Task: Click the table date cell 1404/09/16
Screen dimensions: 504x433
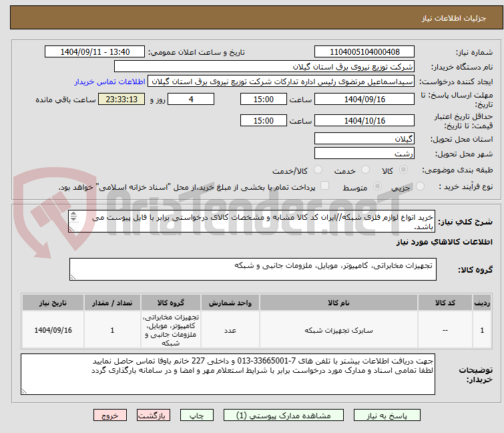Action: pyautogui.click(x=53, y=330)
